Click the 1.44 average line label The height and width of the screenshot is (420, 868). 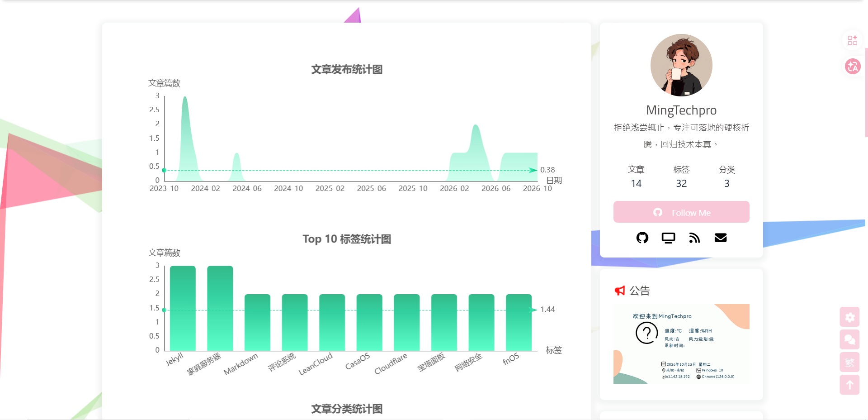click(x=547, y=309)
